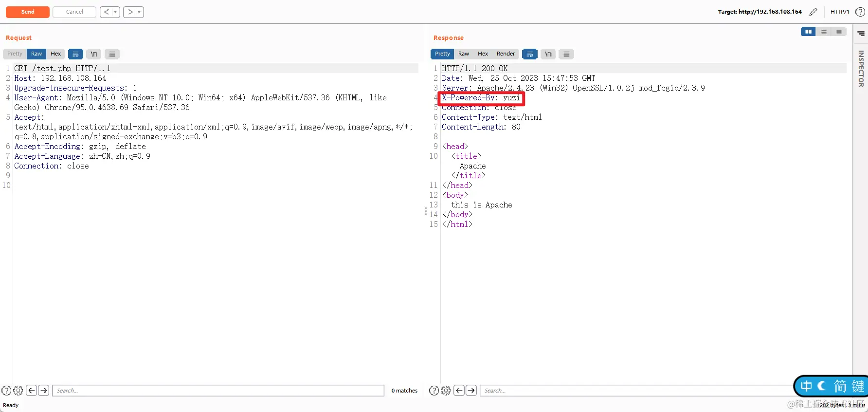Click the GET /test.php request line
Screen dimensions: 868x412
pos(62,68)
